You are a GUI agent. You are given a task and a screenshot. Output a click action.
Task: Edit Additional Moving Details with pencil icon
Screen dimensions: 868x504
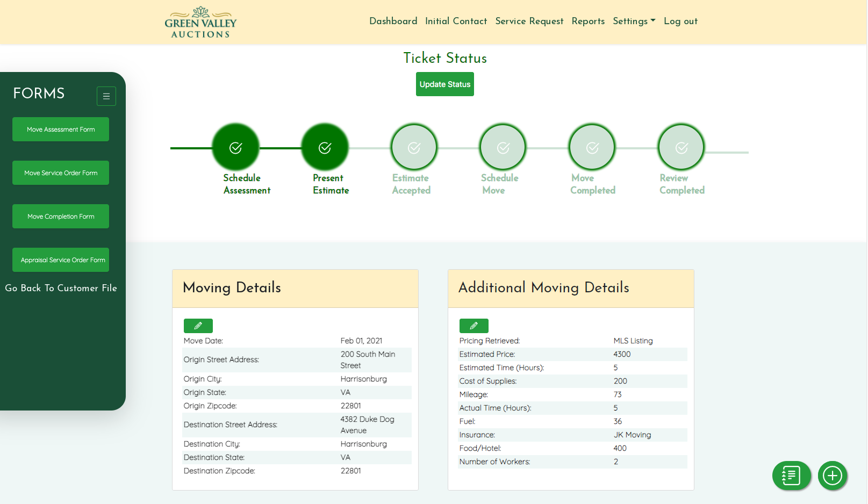474,326
